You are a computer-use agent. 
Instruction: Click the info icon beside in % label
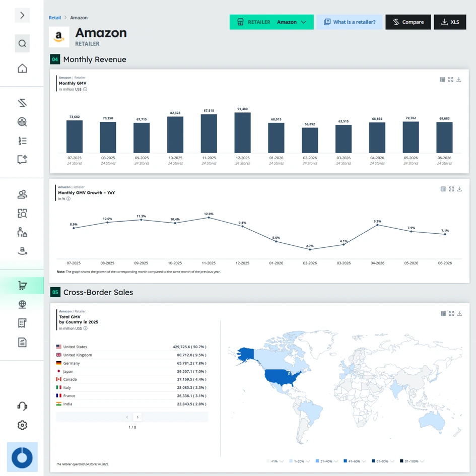[69, 199]
